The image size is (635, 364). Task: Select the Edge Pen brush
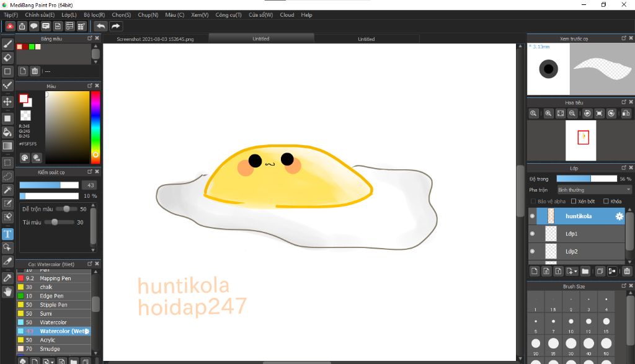[53, 296]
